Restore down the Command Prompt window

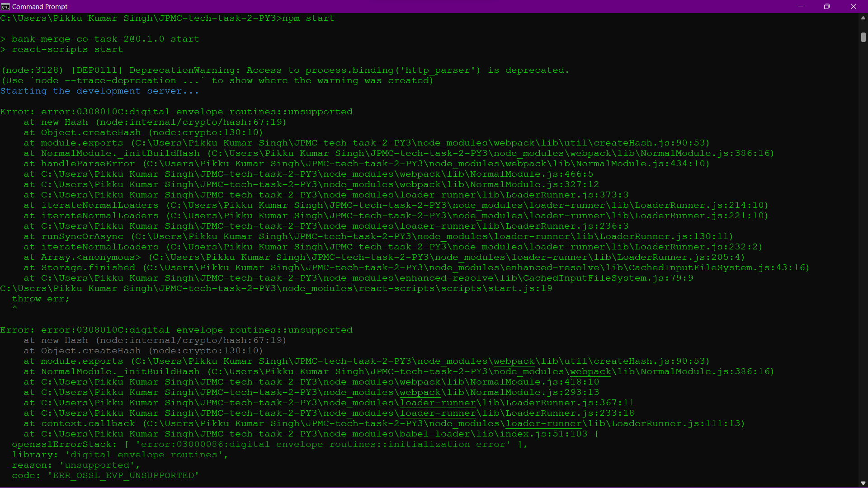[827, 6]
